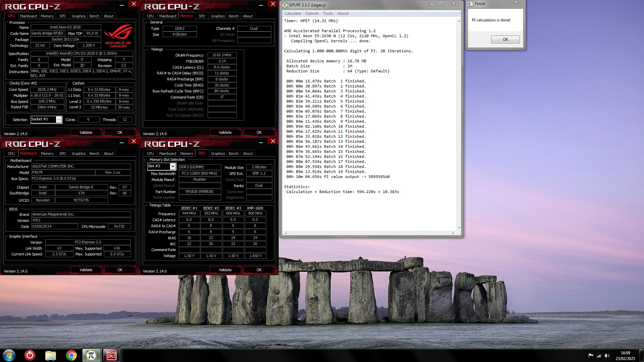Screen dimensions: 644x362
Task: Select SPD tab in Memory window
Action: coord(202,16)
